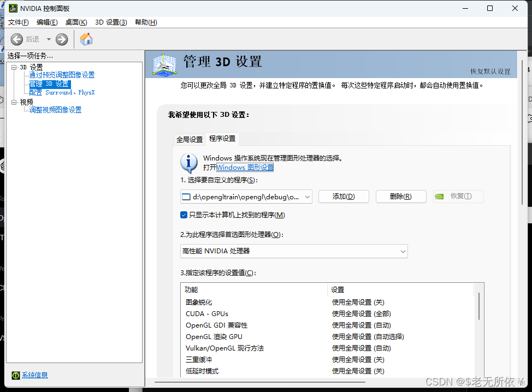Select the 低延时模式 setting row
The width and height of the screenshot is (532, 392).
pyautogui.click(x=327, y=371)
